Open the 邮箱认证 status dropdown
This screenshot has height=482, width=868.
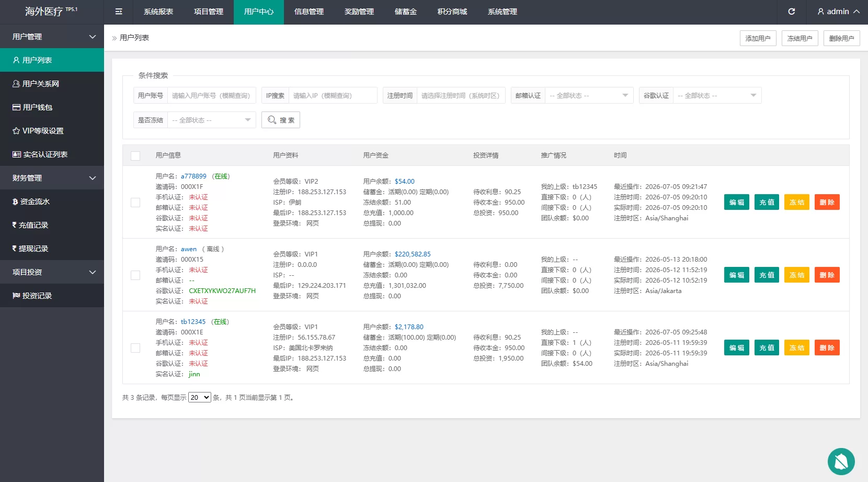point(589,95)
